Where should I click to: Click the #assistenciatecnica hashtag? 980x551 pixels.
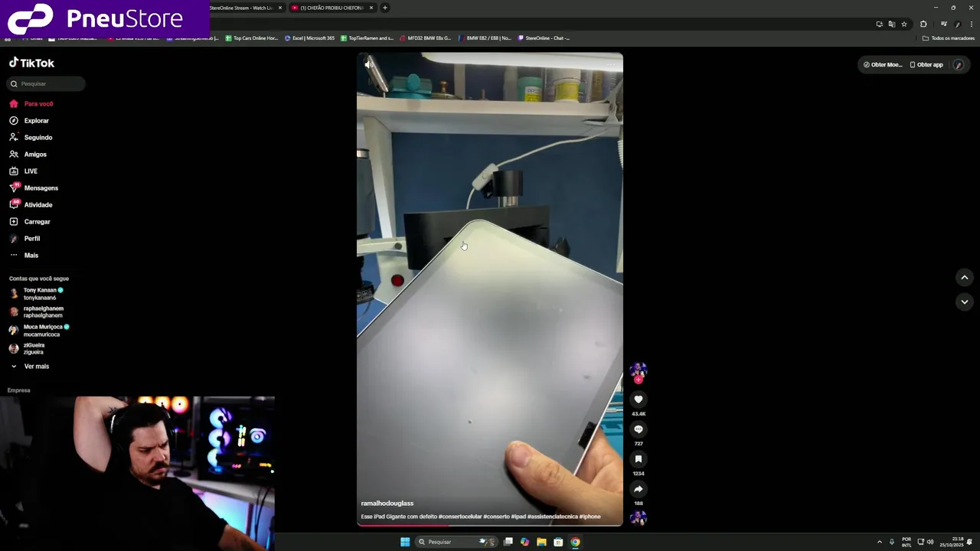click(553, 517)
